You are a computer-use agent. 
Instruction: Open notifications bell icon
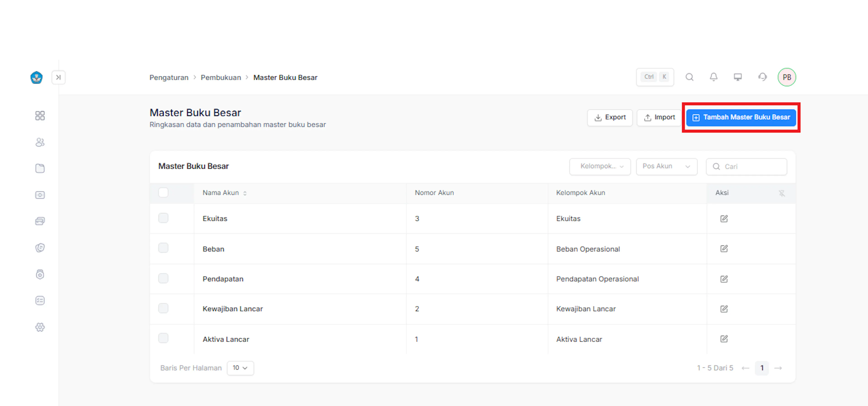tap(713, 77)
